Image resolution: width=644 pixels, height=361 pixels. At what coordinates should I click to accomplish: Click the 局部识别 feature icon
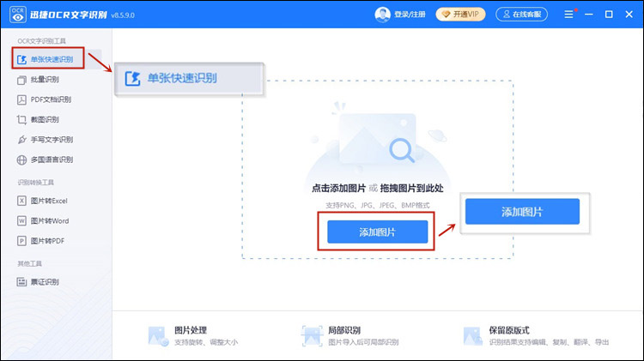(313, 336)
